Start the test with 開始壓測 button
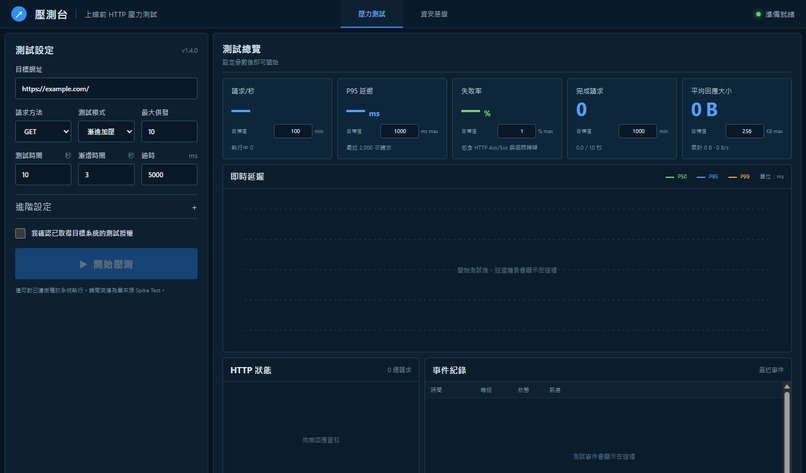This screenshot has width=806, height=473. [x=106, y=264]
